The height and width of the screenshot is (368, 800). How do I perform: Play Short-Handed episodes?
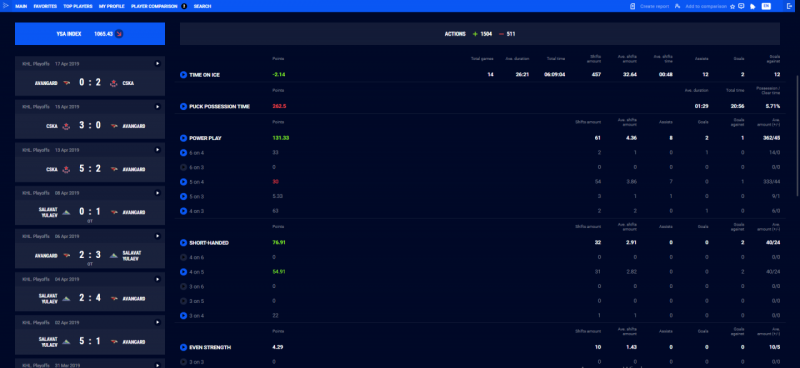[183, 242]
